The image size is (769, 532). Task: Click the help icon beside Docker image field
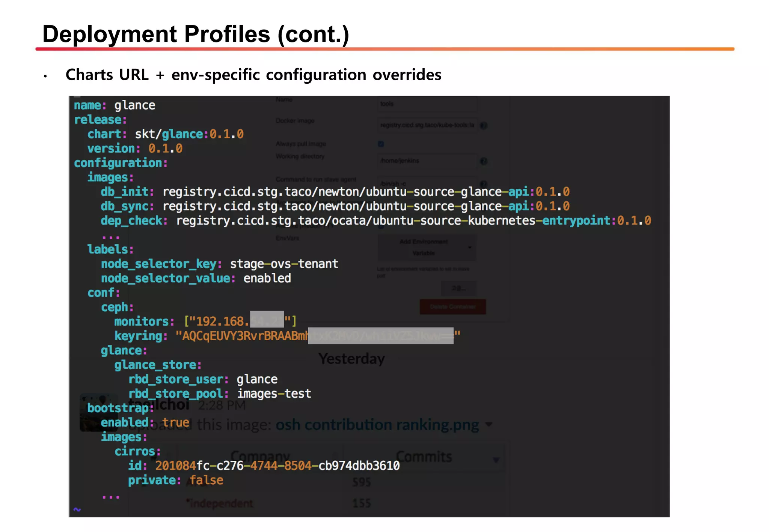[x=484, y=125]
